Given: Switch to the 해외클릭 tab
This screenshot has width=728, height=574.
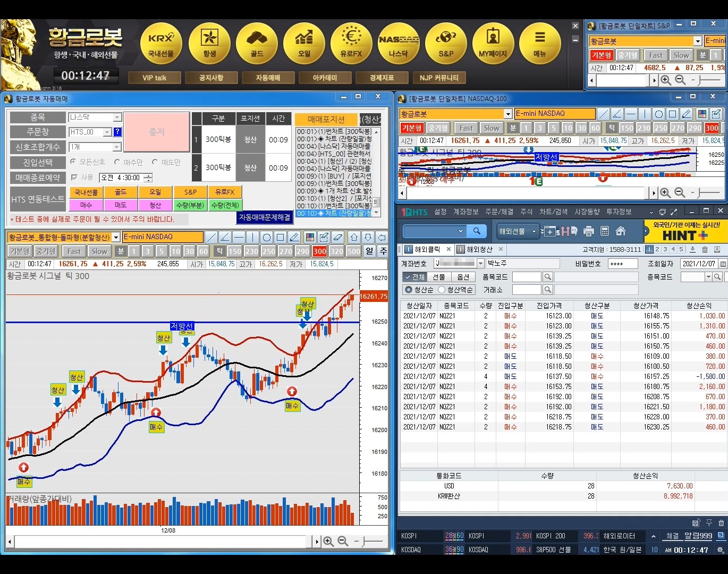Looking at the screenshot, I should tap(427, 249).
